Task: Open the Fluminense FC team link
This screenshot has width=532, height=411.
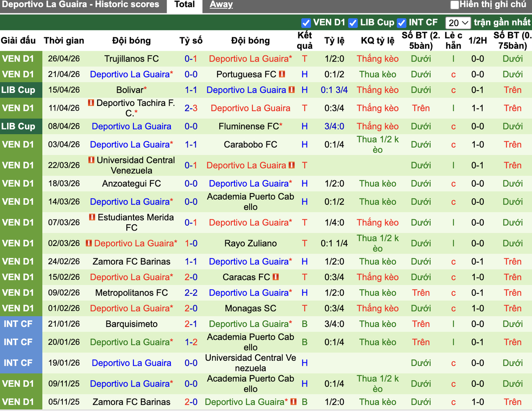Action: point(249,126)
